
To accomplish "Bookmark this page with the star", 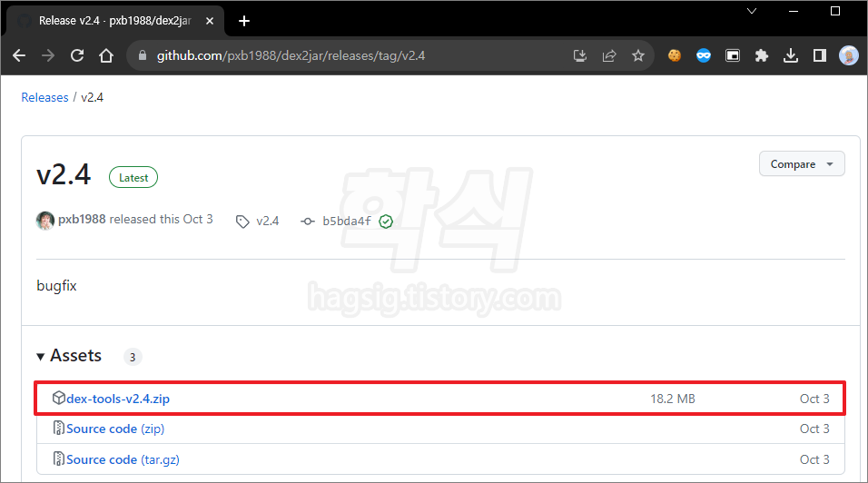I will (638, 55).
